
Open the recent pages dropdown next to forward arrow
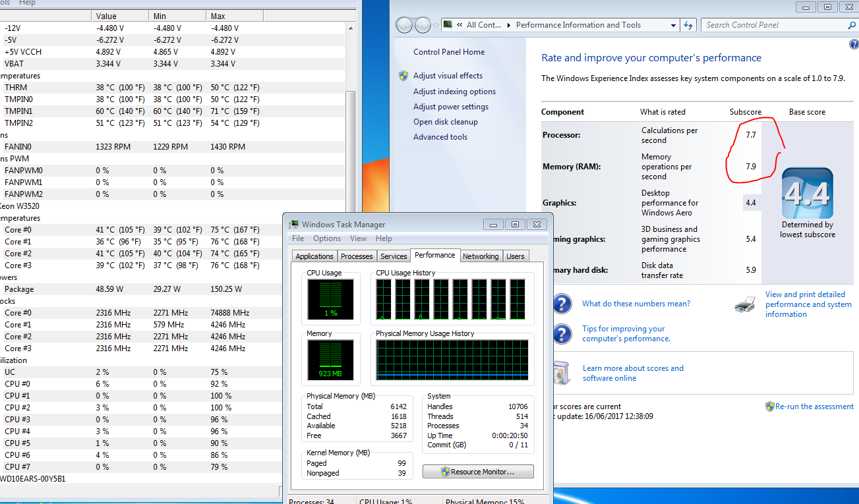click(436, 26)
